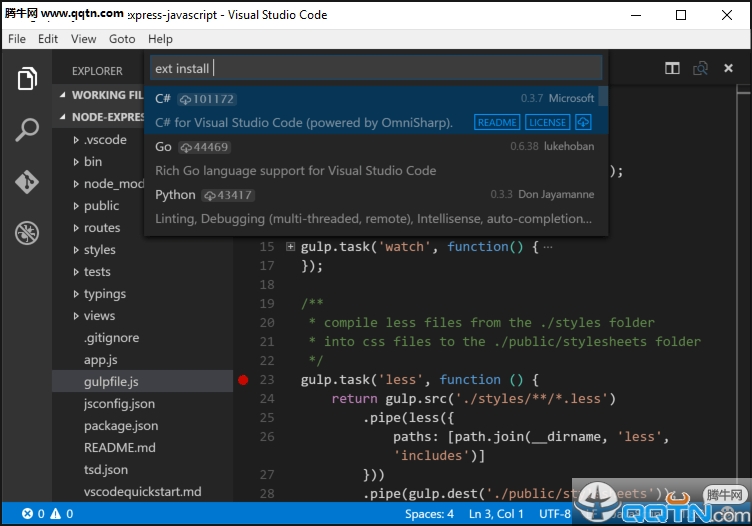Open package.json in the explorer
The image size is (752, 526).
pyautogui.click(x=121, y=426)
